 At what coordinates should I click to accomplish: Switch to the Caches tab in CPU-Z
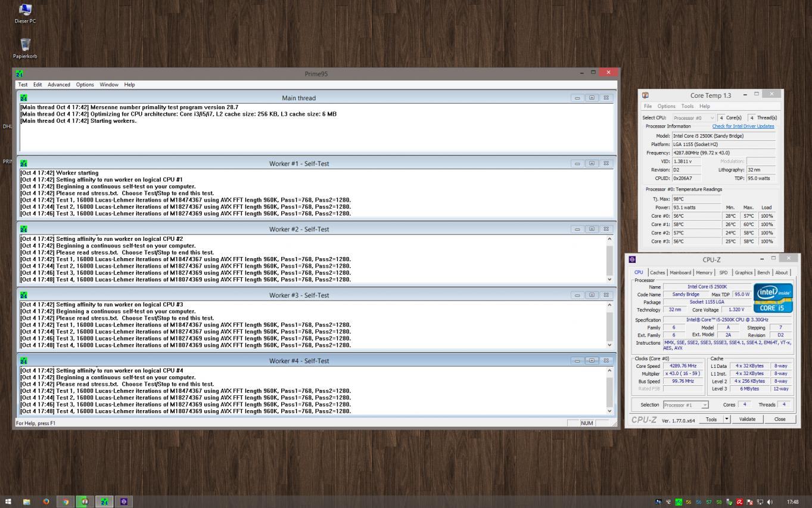[657, 272]
